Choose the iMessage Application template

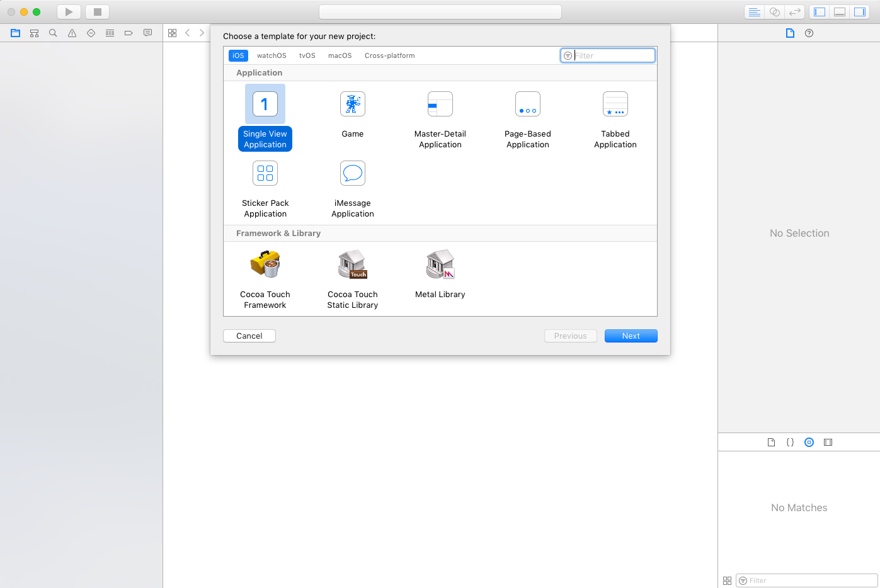[x=353, y=188]
